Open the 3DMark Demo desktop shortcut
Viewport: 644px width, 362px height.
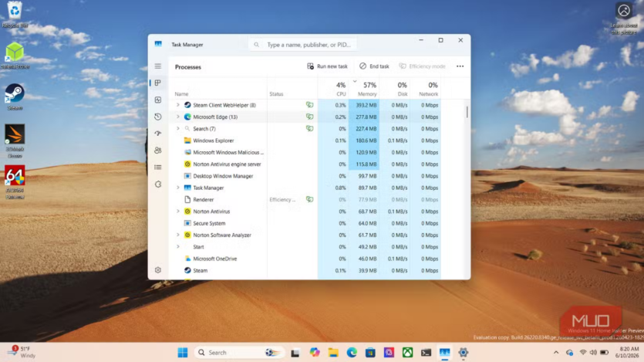[15, 141]
